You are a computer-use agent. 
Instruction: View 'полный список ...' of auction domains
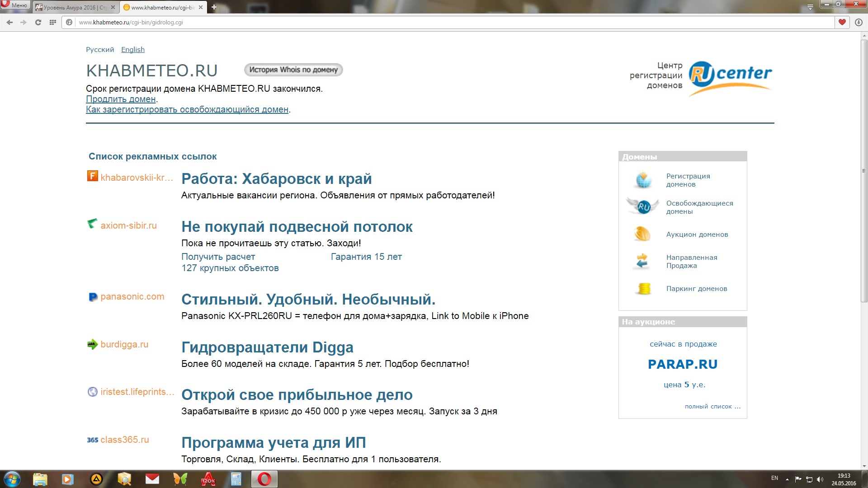[x=712, y=406]
